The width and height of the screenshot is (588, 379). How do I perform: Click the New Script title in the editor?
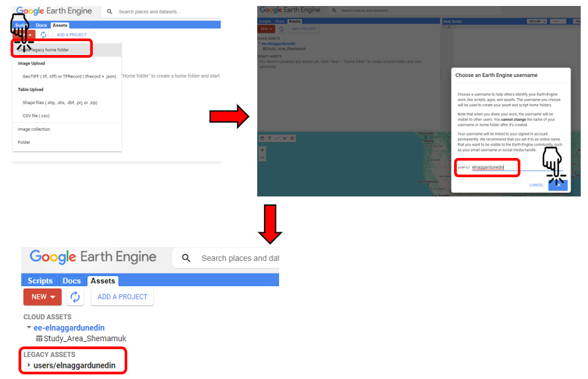point(453,21)
